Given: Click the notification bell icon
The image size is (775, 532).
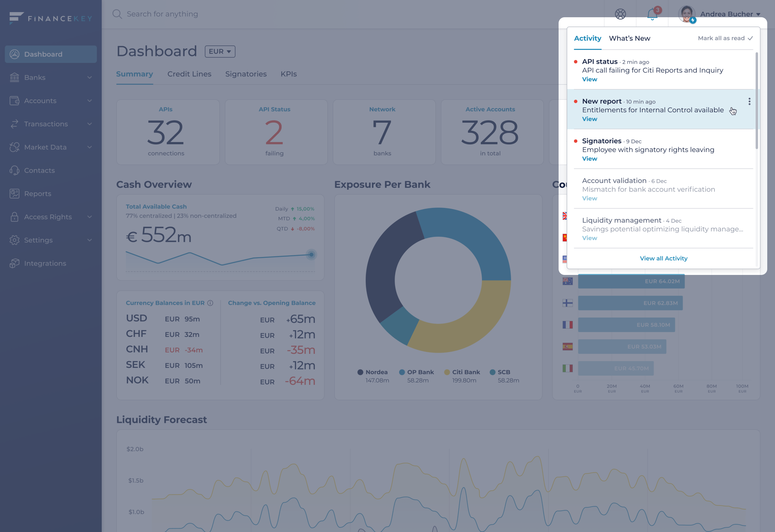Looking at the screenshot, I should [652, 14].
